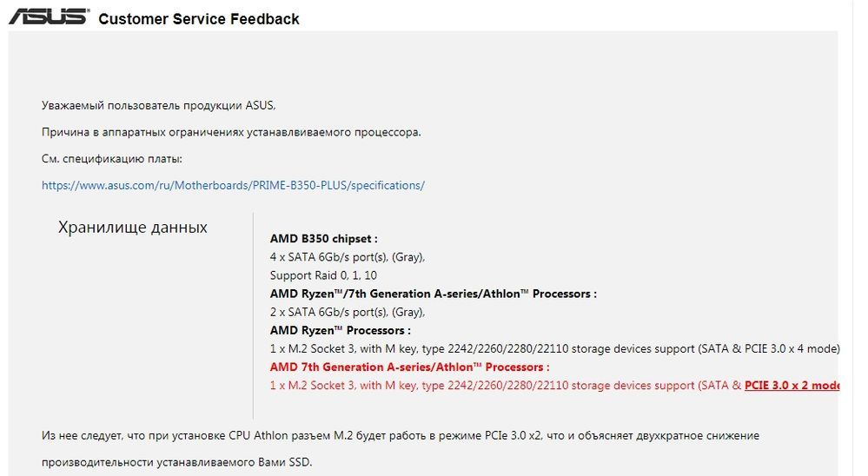Click the red AMD 7th Generation A-series/Athlon heading
Screen dimensions: 868x476
point(409,367)
